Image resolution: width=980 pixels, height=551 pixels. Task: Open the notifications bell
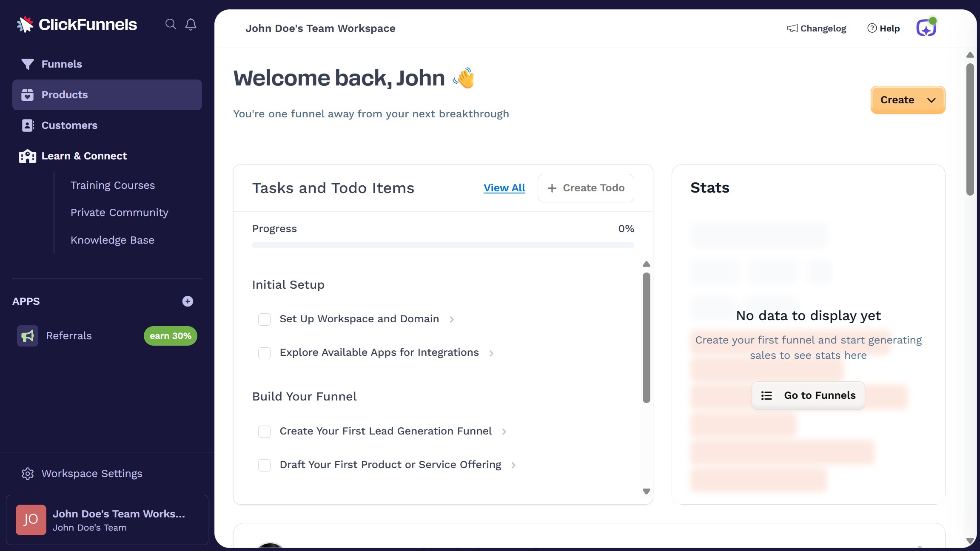tap(190, 24)
